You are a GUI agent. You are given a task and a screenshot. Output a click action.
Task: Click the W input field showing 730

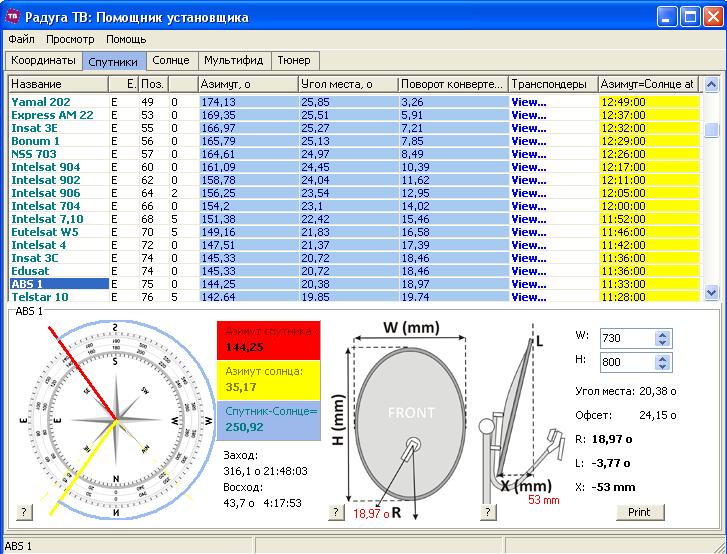[x=628, y=338]
